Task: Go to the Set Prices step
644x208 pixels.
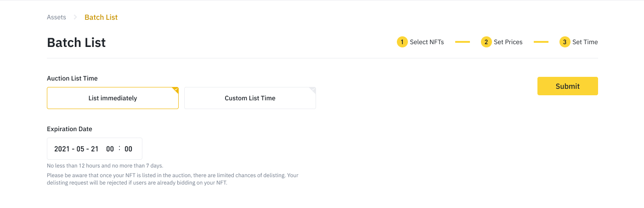Action: click(508, 42)
